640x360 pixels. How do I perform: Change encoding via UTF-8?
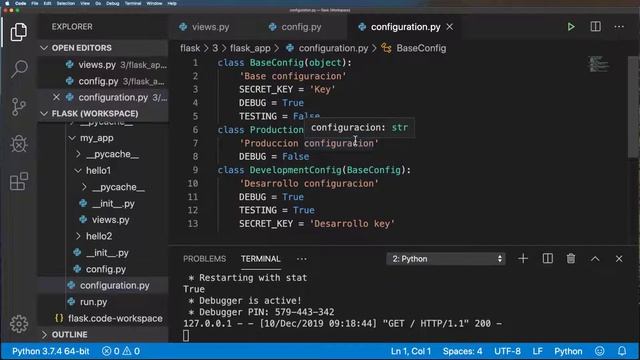[x=507, y=351]
